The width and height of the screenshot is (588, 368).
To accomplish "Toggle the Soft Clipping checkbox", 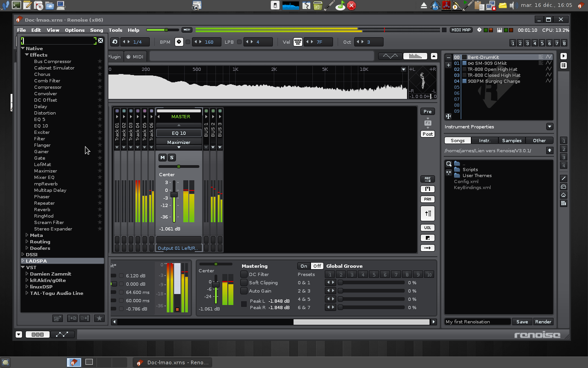I will [x=244, y=283].
